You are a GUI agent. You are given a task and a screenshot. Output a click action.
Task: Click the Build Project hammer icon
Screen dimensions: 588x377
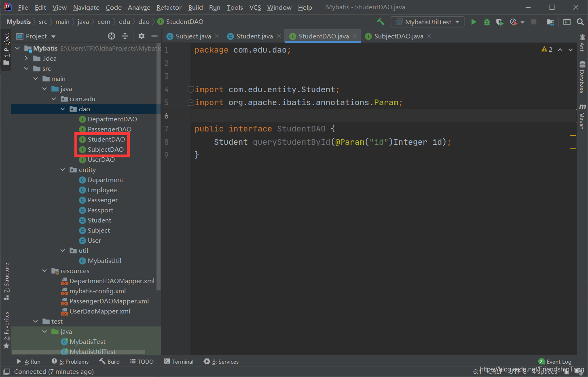click(x=381, y=22)
